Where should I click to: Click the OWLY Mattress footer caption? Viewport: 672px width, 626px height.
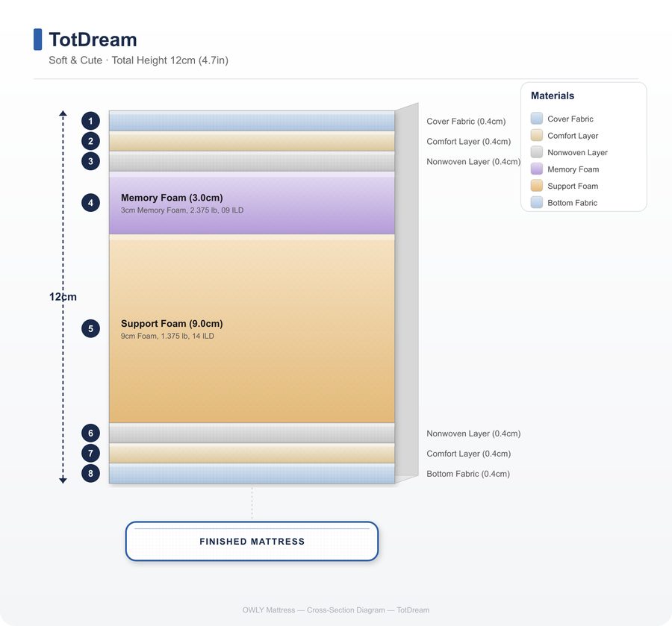coord(335,610)
